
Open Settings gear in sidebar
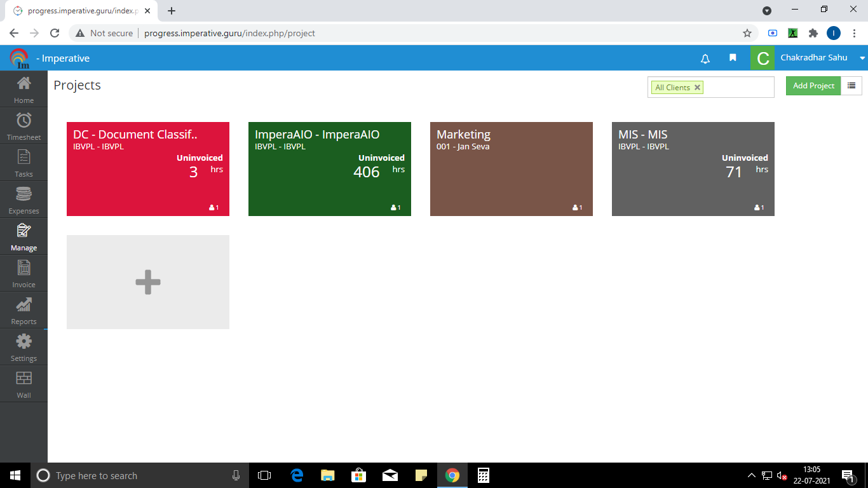(24, 342)
